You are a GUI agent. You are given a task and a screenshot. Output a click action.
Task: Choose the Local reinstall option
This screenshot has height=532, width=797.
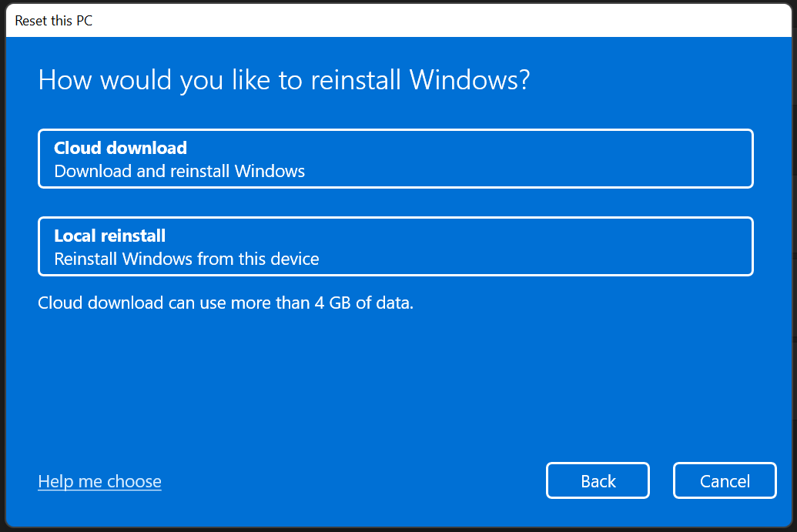coord(395,246)
